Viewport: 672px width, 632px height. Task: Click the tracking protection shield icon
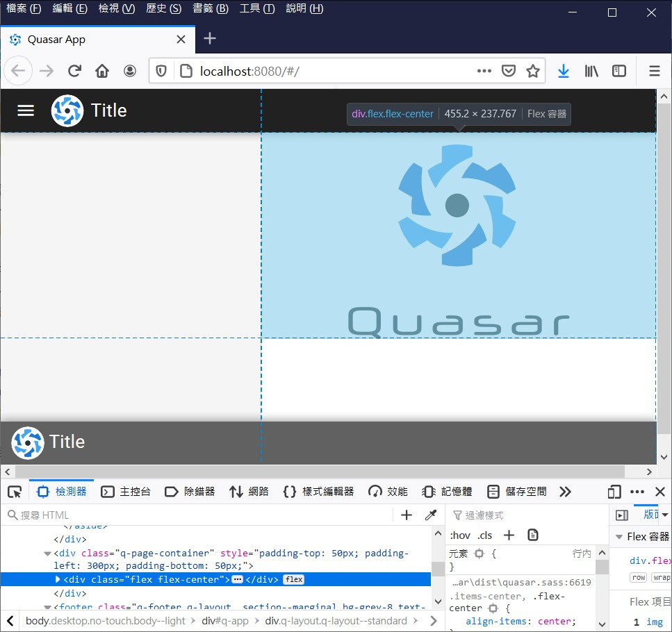(161, 71)
